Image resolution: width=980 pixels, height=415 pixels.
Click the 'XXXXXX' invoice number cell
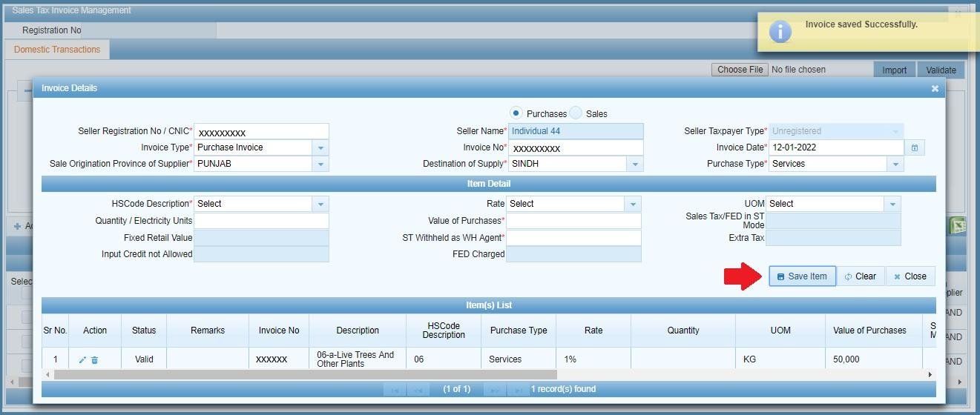point(279,359)
